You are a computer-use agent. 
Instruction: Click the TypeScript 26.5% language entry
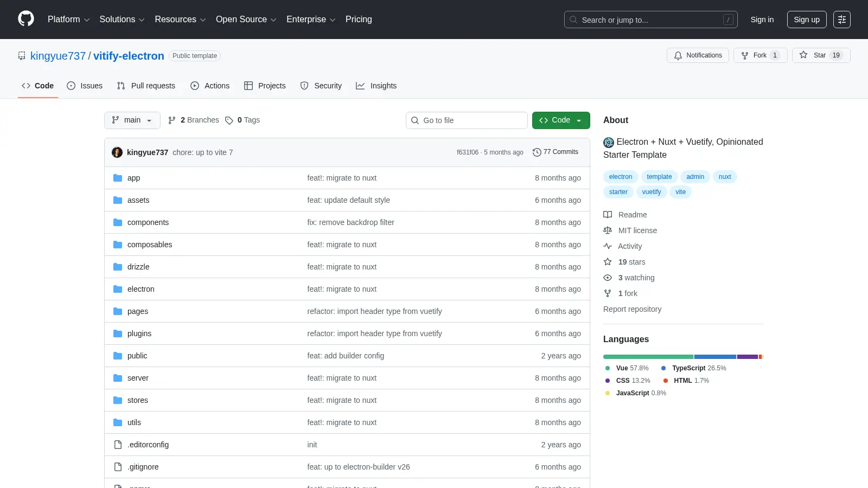coord(693,368)
